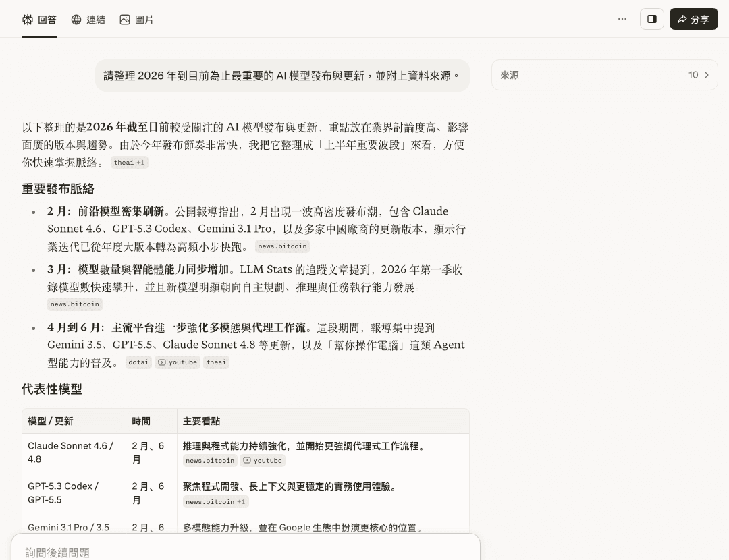Open news.bitcoin citation under 3 月 bullet

[74, 304]
